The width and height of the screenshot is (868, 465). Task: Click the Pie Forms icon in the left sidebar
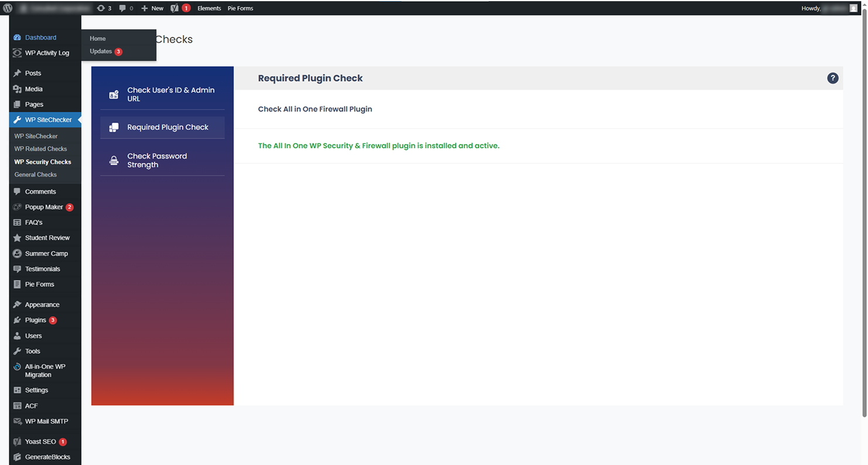click(17, 284)
